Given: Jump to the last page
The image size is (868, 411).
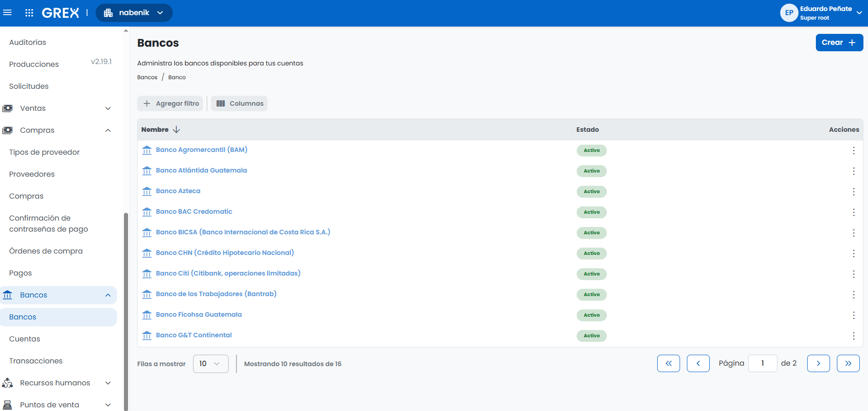Looking at the screenshot, I should click(x=848, y=363).
